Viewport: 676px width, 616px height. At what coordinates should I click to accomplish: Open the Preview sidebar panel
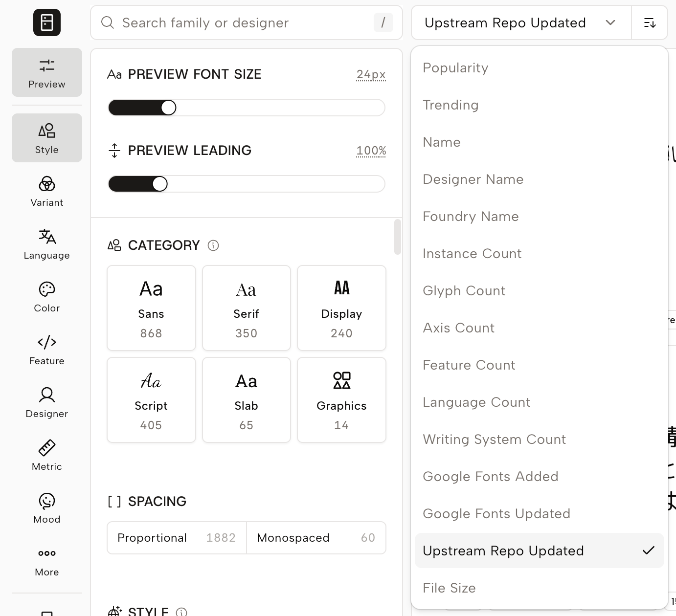[x=47, y=72]
